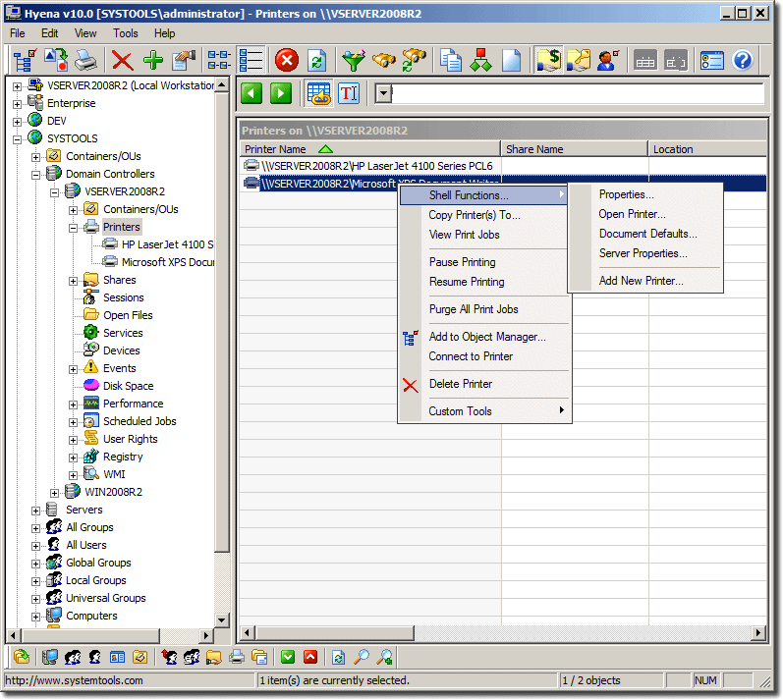
Task: Click the red X delete toolbar icon
Action: point(122,61)
